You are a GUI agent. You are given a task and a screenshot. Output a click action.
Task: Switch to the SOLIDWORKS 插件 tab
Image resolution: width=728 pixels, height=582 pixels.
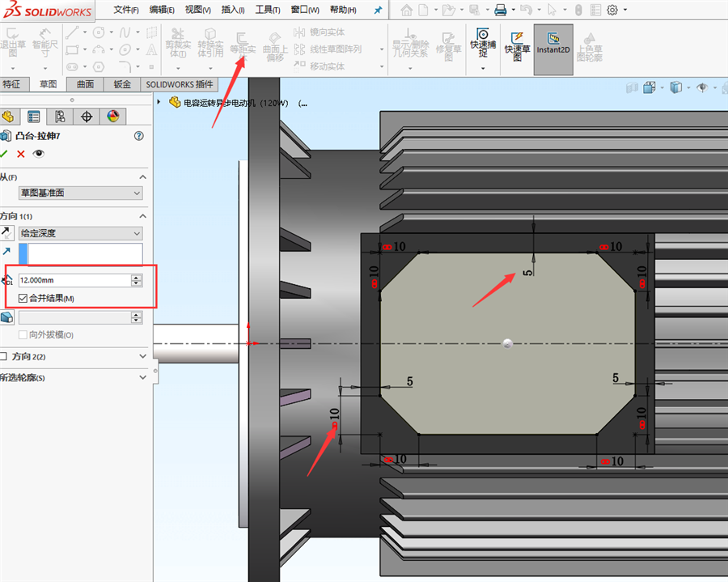(x=180, y=84)
